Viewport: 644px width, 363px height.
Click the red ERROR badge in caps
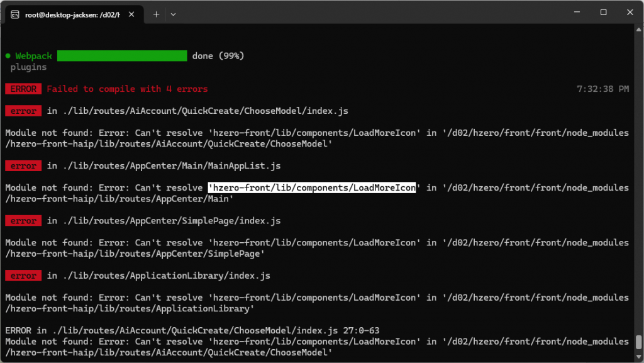point(23,89)
